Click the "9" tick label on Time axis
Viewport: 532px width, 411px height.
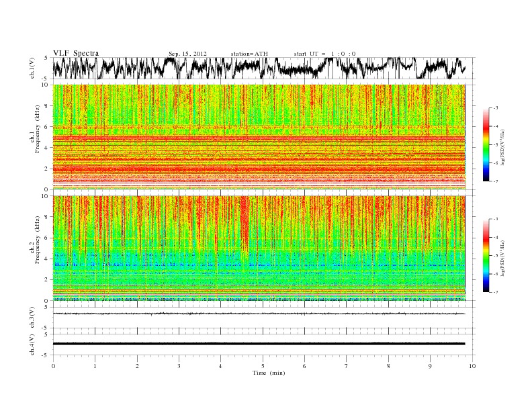click(430, 366)
